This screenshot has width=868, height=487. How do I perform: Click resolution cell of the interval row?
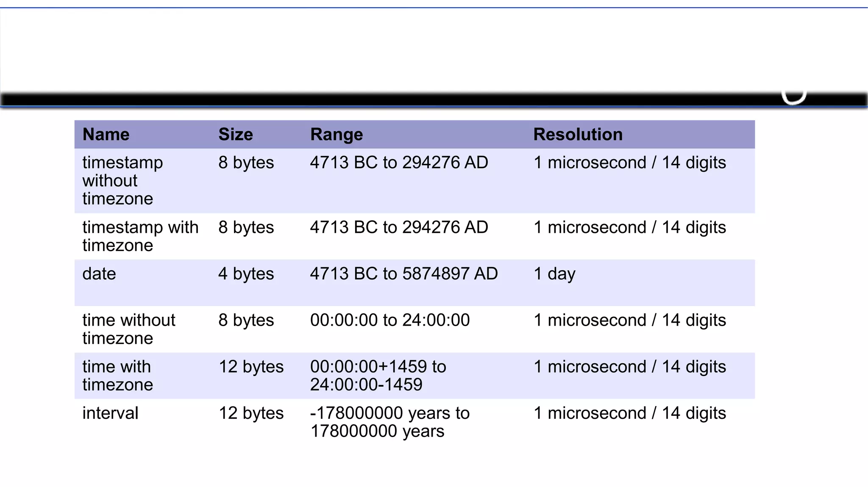coord(630,413)
